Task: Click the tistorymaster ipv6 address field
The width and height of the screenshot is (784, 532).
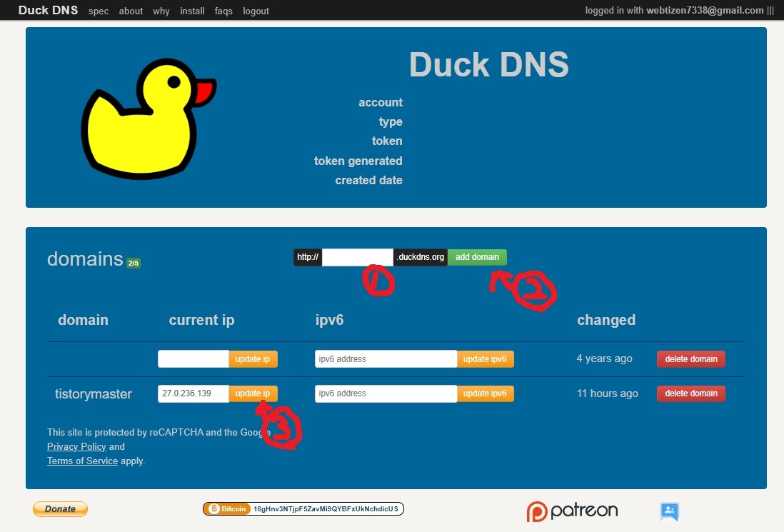Action: coord(386,393)
